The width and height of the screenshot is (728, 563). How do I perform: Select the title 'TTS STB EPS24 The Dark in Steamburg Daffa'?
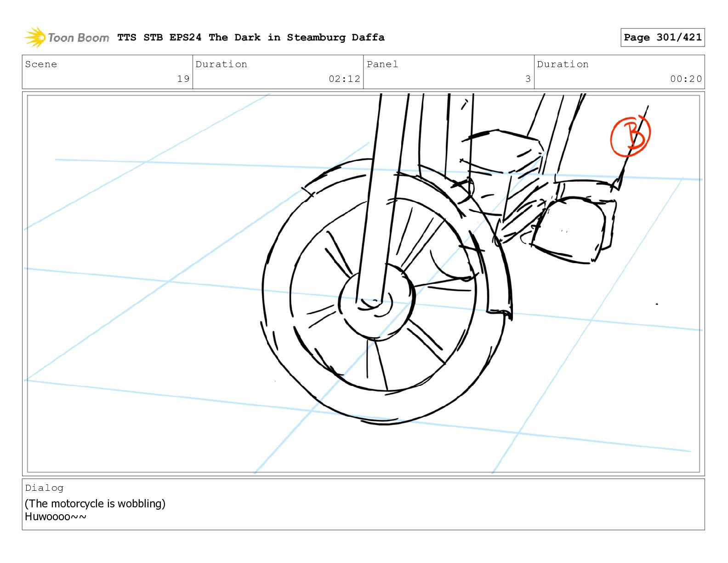[x=251, y=37]
